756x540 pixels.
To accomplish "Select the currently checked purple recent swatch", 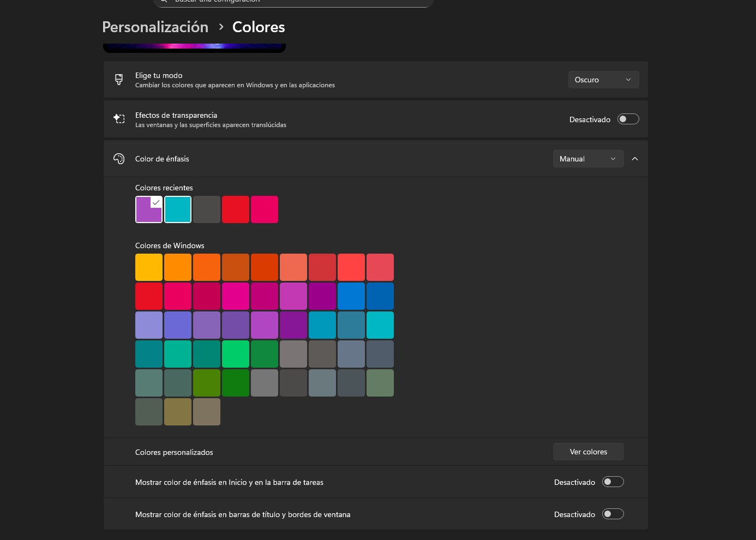I will pyautogui.click(x=149, y=209).
